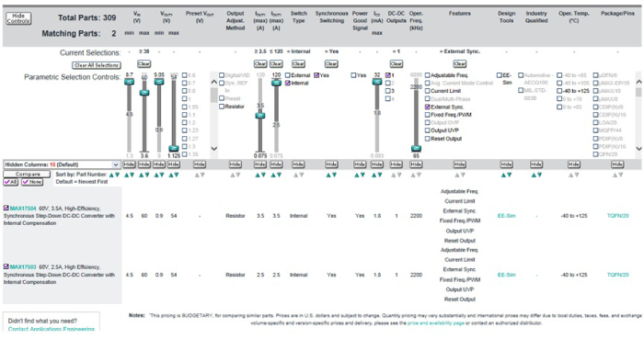Check Reset Output feature checkbox

[x=427, y=139]
